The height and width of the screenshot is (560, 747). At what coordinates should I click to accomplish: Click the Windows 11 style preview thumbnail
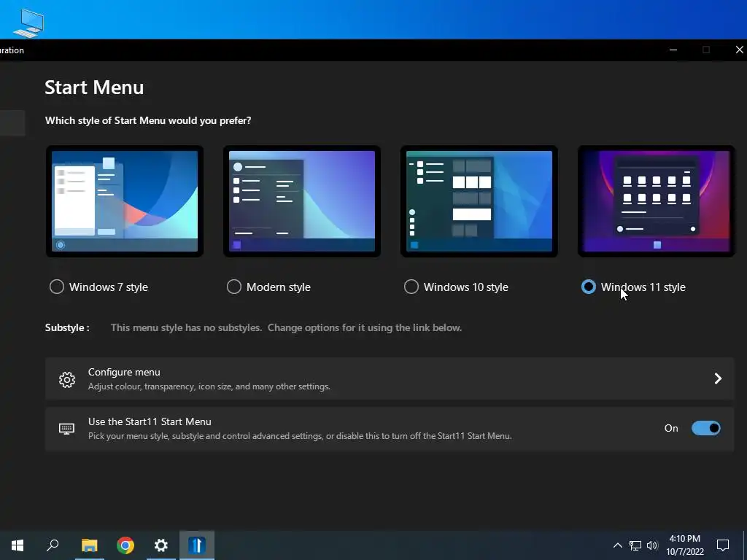click(657, 201)
